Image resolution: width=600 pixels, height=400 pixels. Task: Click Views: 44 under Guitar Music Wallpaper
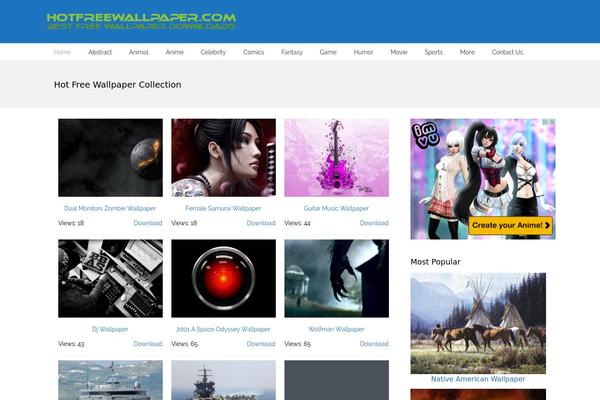pos(297,223)
